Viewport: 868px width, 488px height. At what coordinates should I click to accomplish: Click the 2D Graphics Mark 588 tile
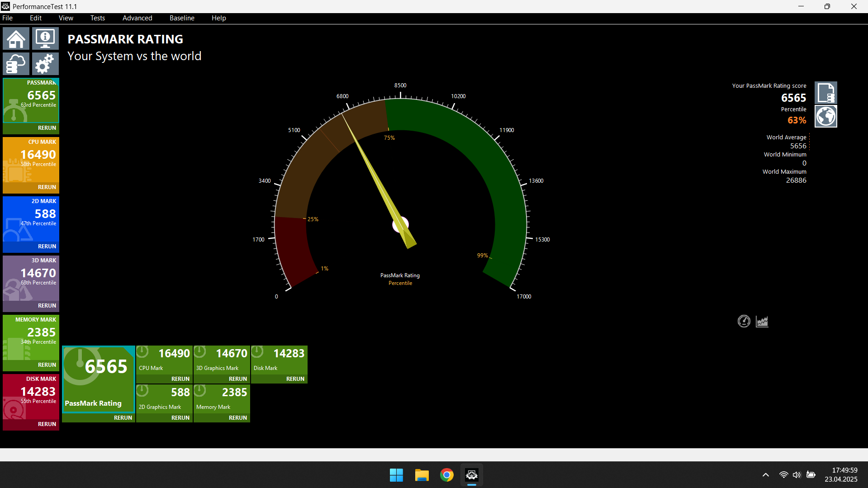(165, 399)
